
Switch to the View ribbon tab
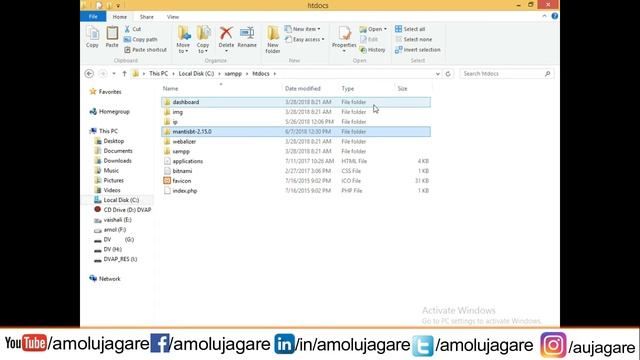pyautogui.click(x=173, y=17)
